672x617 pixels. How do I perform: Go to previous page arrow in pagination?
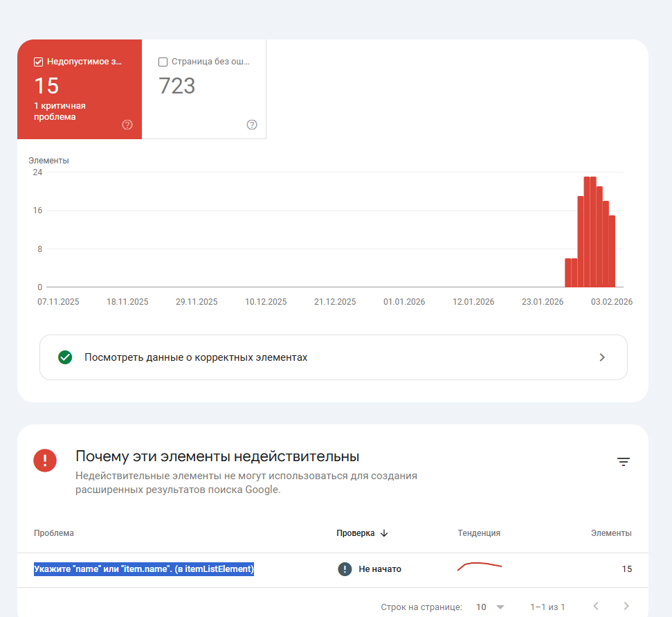(596, 606)
